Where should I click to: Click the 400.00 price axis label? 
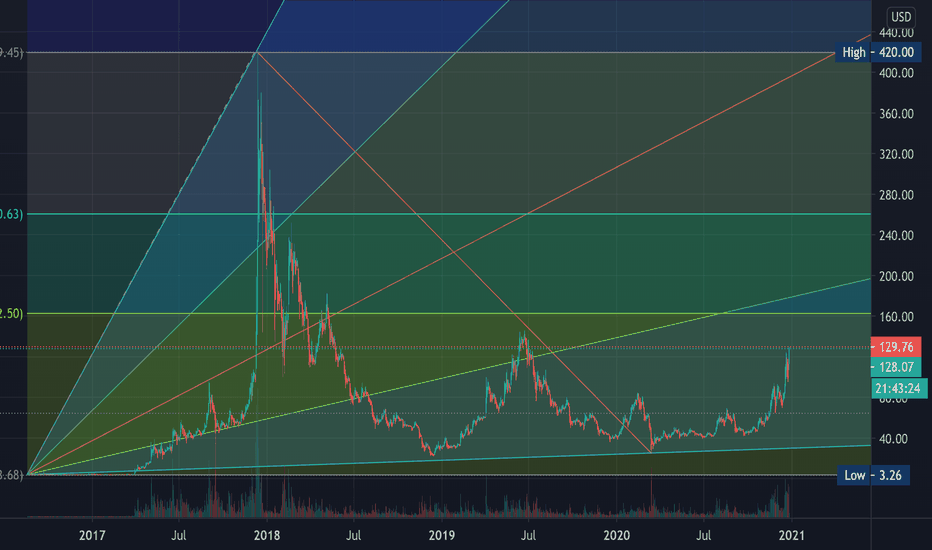tap(896, 73)
